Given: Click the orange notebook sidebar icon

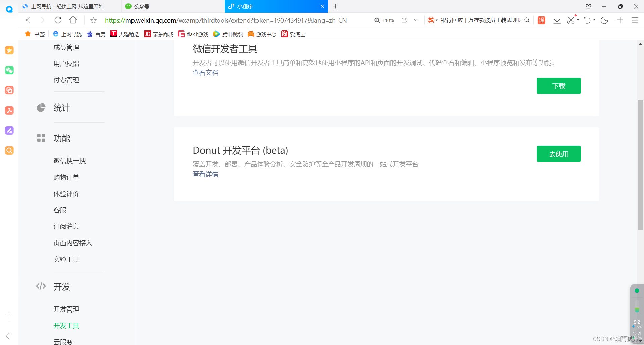Looking at the screenshot, I should 9,90.
